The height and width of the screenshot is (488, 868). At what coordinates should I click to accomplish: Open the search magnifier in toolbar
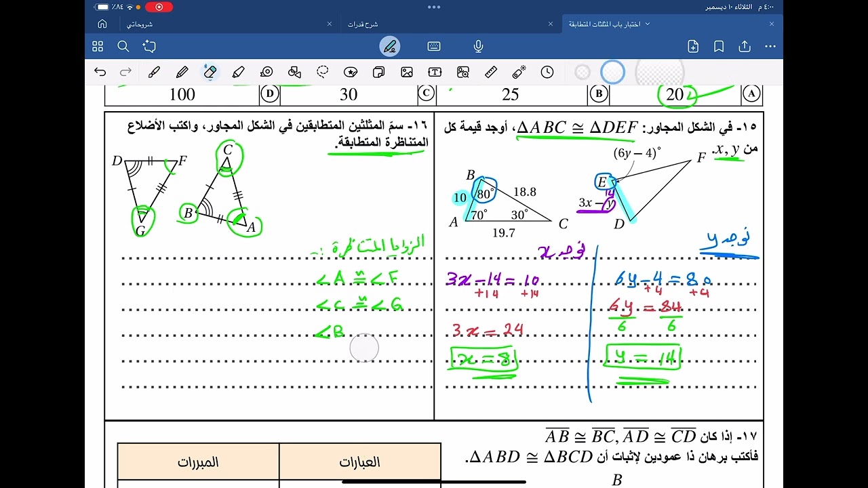pos(123,46)
